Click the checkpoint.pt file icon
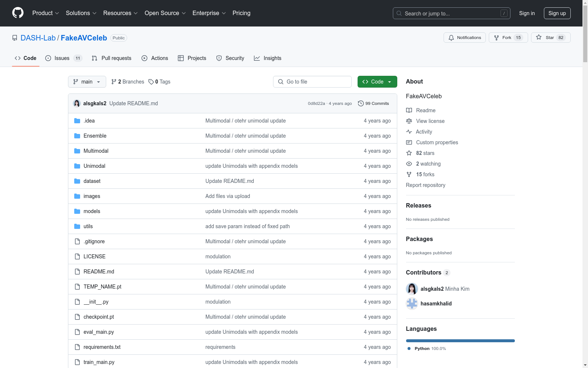This screenshot has width=588, height=368. point(77,317)
